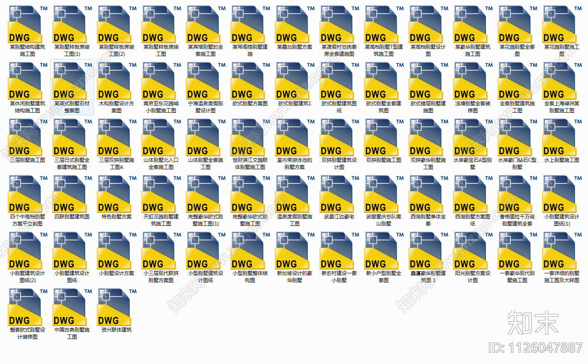Image resolution: width=588 pixels, height=364 pixels.
Task: Select the 三层双拼别墅施工图A DWG icon
Action: pos(114,138)
